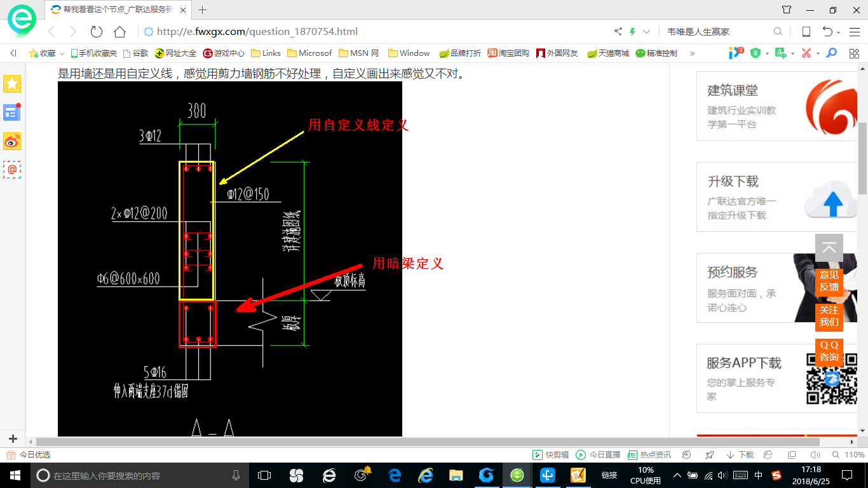Image resolution: width=868 pixels, height=488 pixels.
Task: Go to the browser home page icon
Action: coord(119,32)
